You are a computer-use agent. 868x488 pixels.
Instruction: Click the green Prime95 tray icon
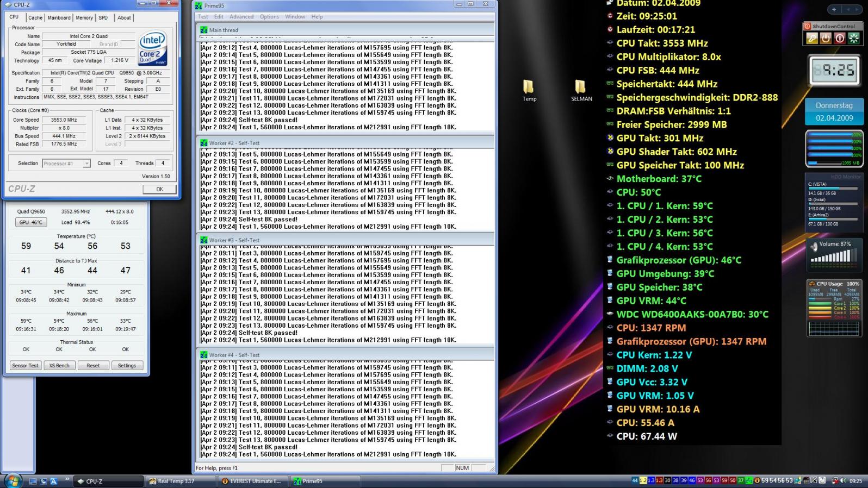pos(748,480)
